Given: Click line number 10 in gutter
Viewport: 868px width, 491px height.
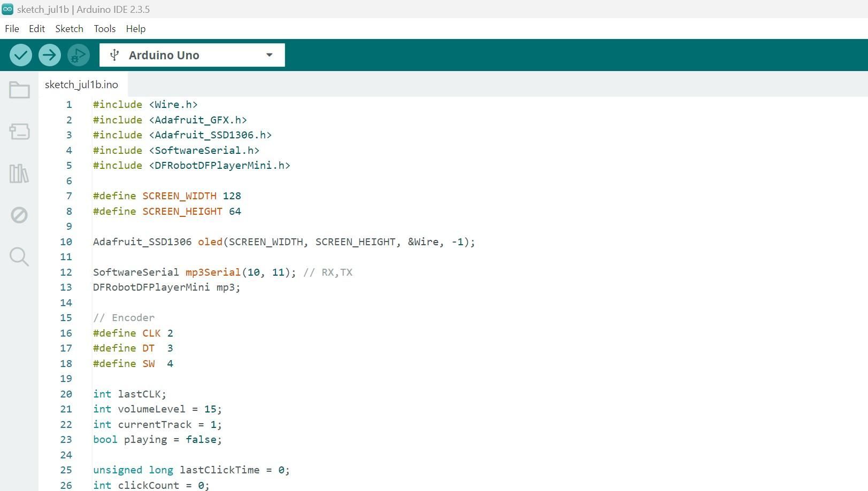Looking at the screenshot, I should (66, 241).
